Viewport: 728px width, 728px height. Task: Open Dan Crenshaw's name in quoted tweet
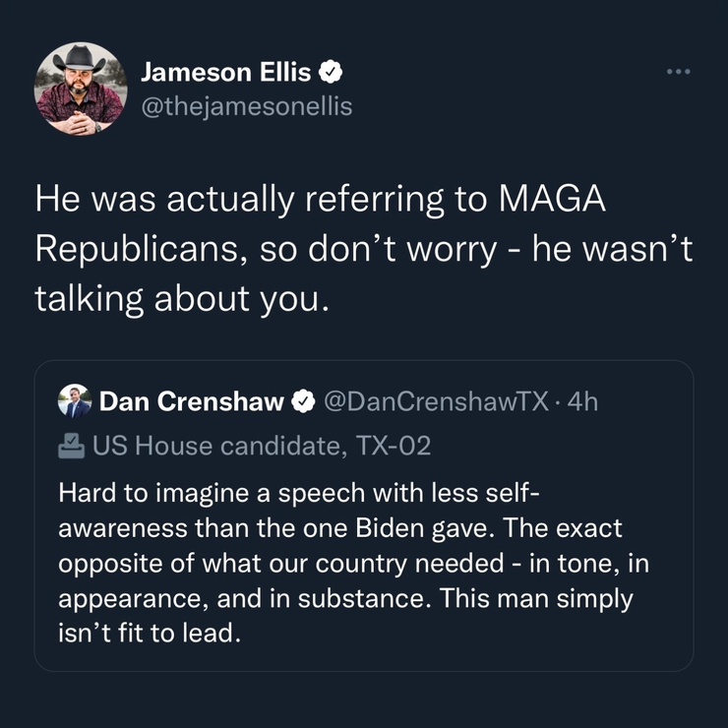click(191, 401)
